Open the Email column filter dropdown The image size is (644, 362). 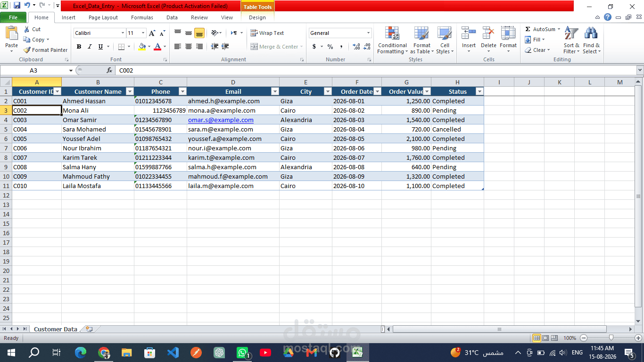coord(275,91)
